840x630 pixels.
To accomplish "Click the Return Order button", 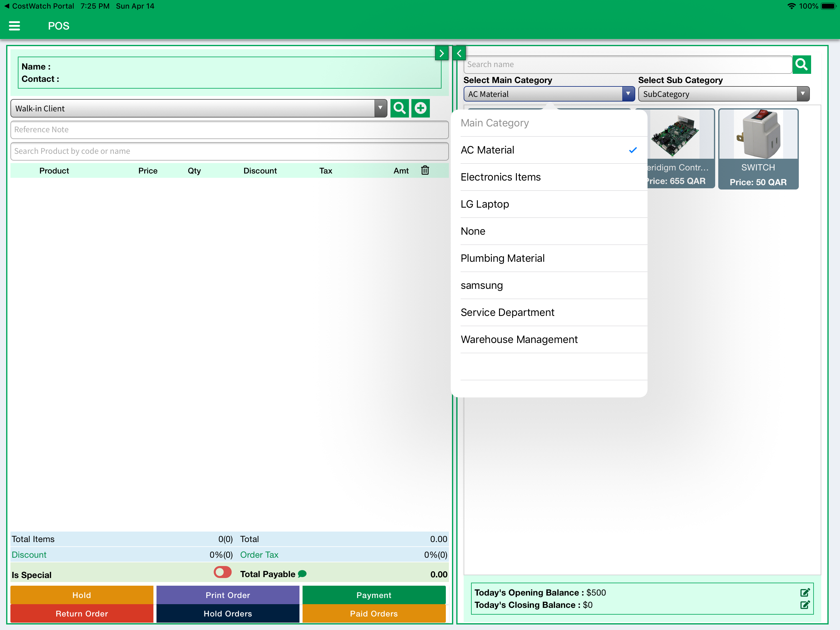I will point(82,613).
